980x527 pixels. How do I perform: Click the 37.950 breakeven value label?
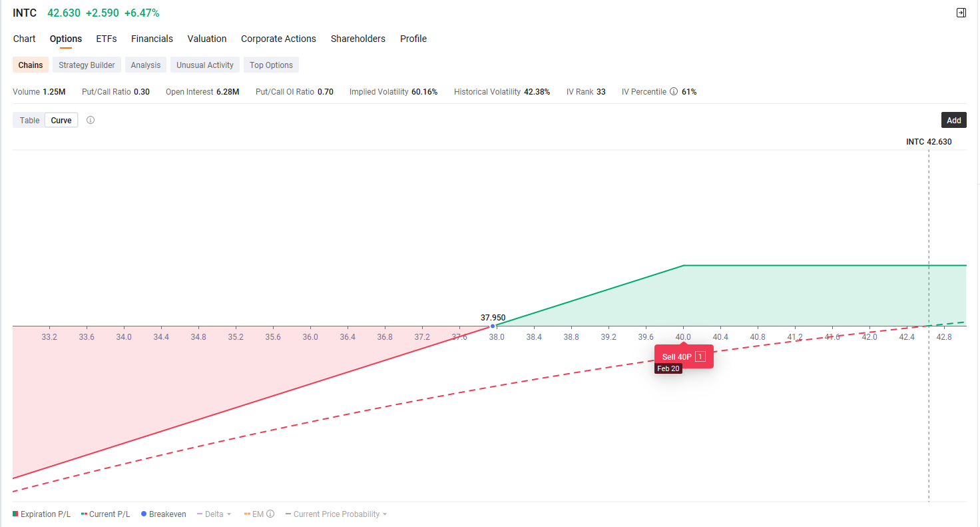pos(493,318)
